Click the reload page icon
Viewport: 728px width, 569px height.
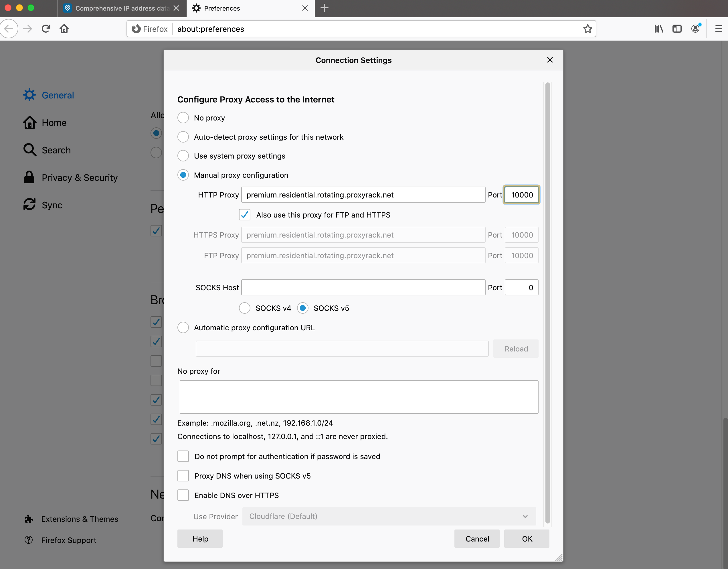[46, 29]
